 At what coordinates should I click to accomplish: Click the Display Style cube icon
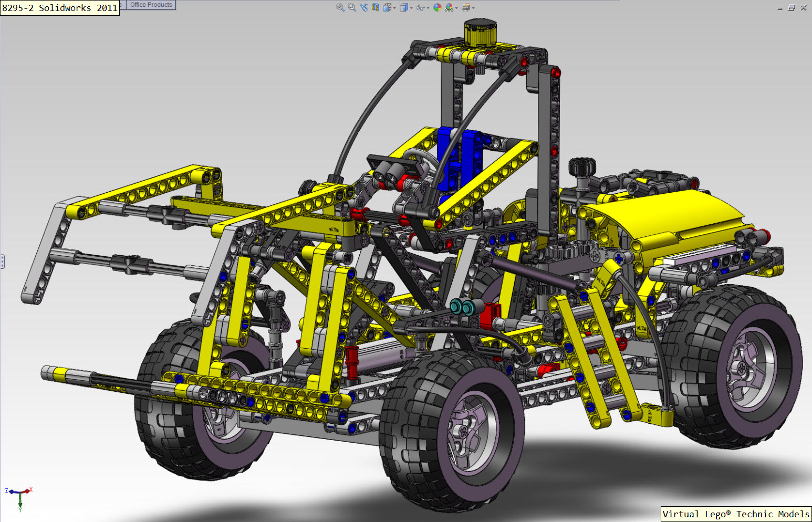(x=404, y=7)
